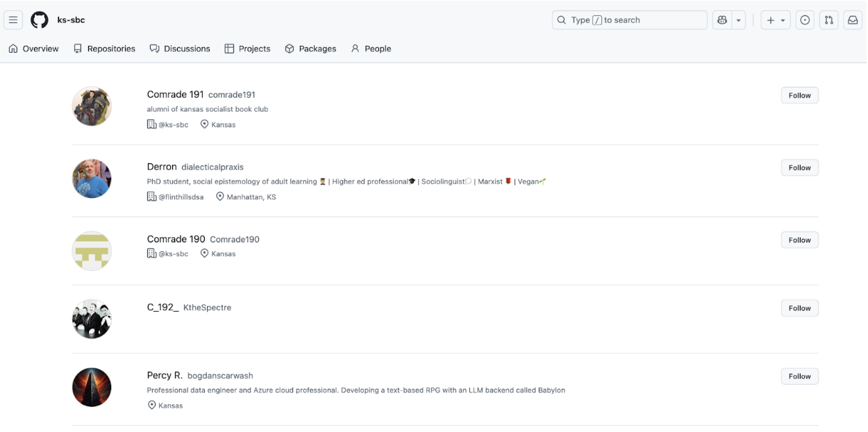Open the Pull requests icon in header
Screen dimensions: 868x432
pyautogui.click(x=828, y=20)
